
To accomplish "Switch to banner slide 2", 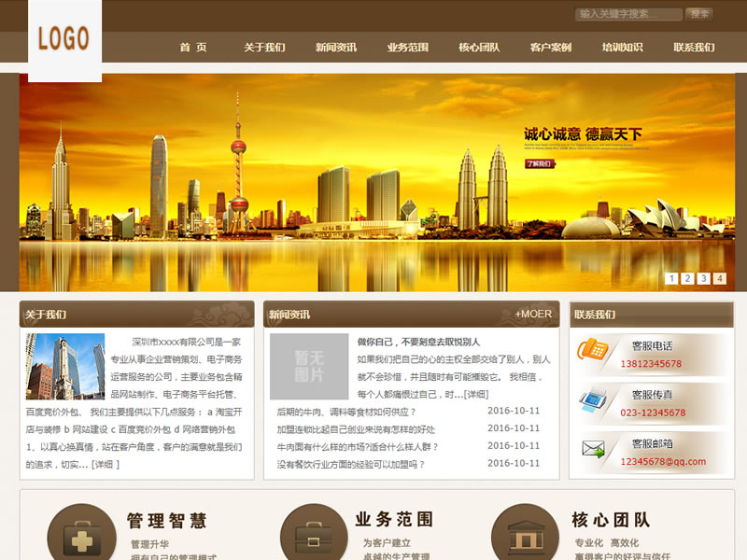I will (x=687, y=278).
